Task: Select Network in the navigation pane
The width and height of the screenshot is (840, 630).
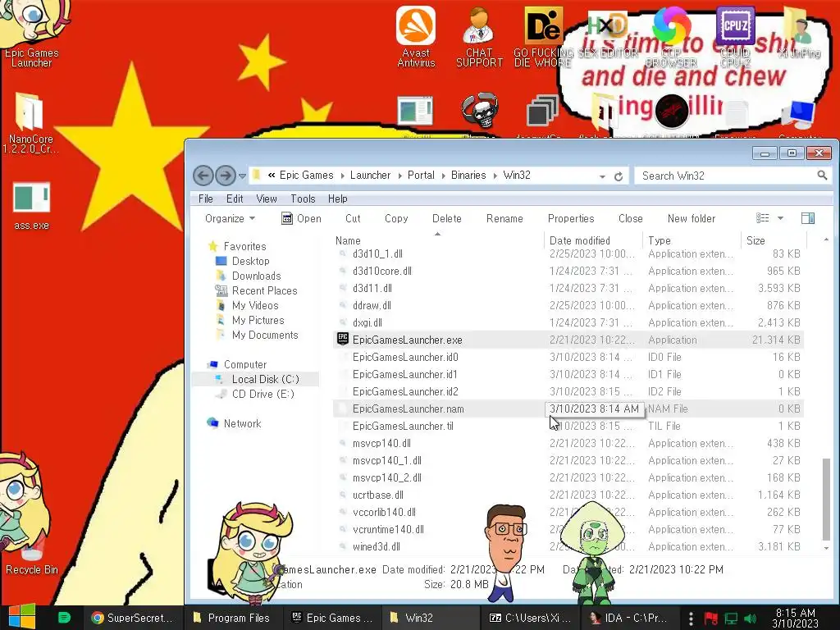Action: [x=242, y=423]
